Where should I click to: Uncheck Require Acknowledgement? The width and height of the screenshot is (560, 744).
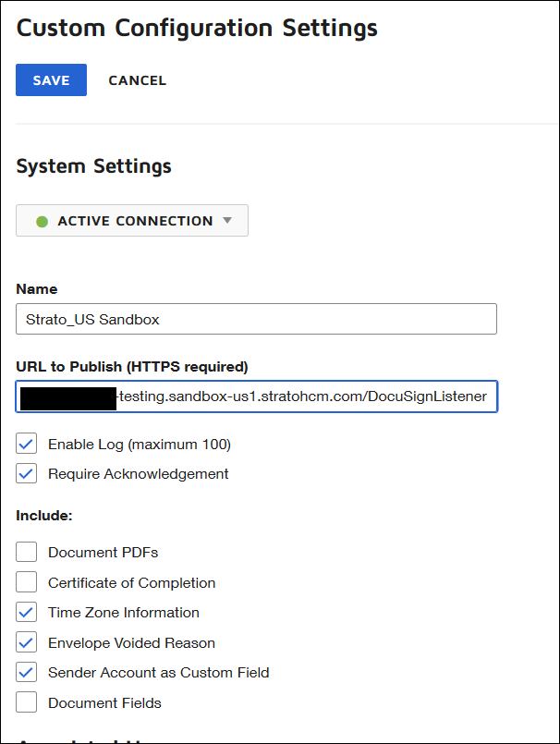pos(27,474)
